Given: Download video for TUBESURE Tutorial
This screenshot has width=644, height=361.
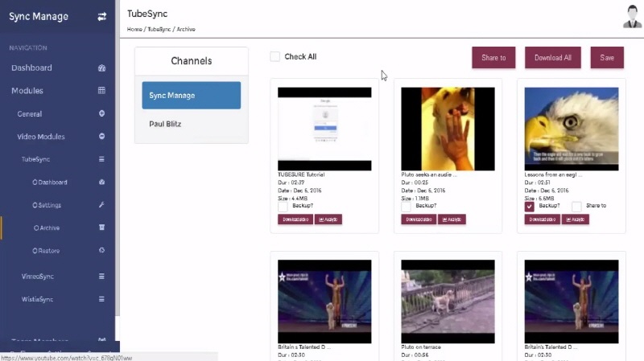Looking at the screenshot, I should [295, 219].
